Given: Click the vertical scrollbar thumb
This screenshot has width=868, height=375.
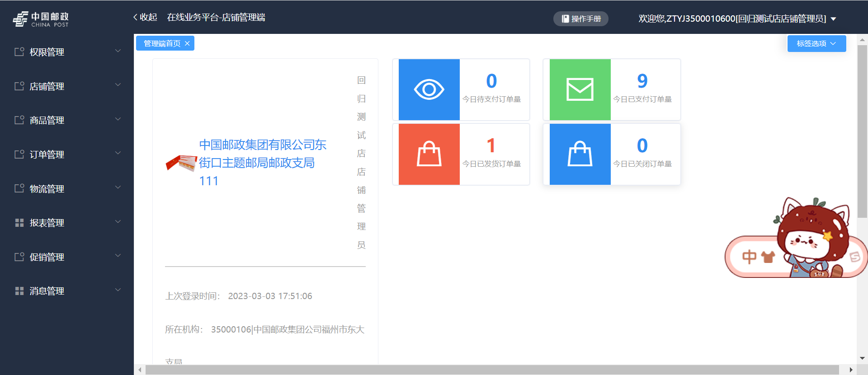Looking at the screenshot, I should point(862,131).
